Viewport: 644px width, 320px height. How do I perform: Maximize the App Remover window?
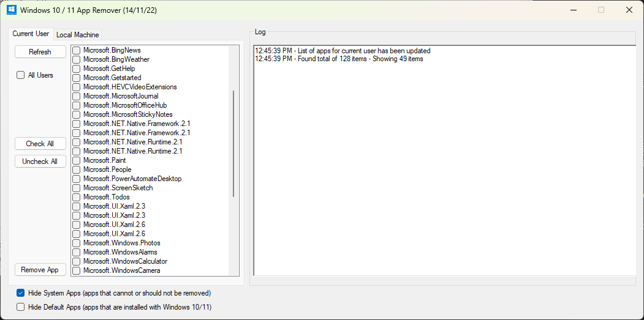600,10
